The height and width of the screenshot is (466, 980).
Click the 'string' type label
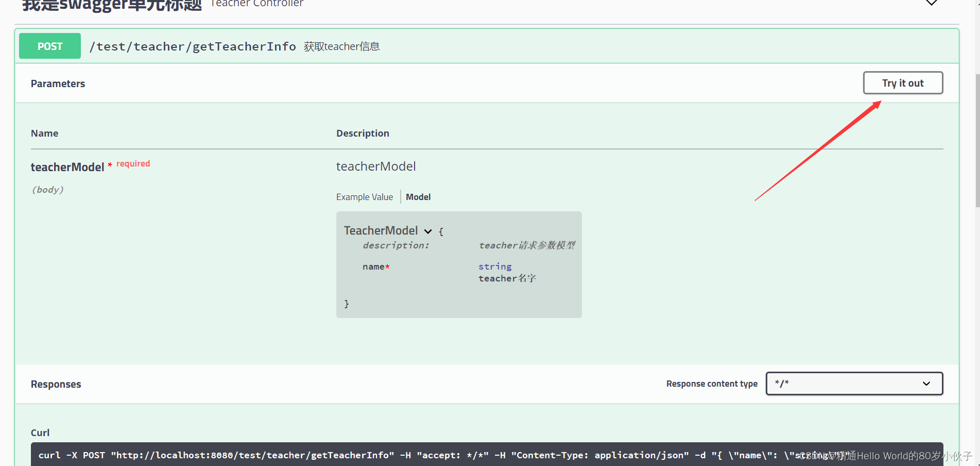(495, 267)
